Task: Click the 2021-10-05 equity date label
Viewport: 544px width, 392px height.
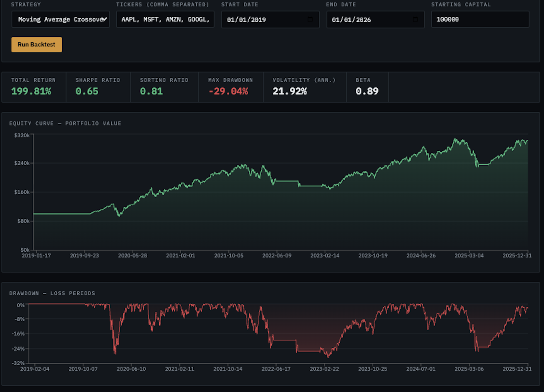Action: point(229,256)
